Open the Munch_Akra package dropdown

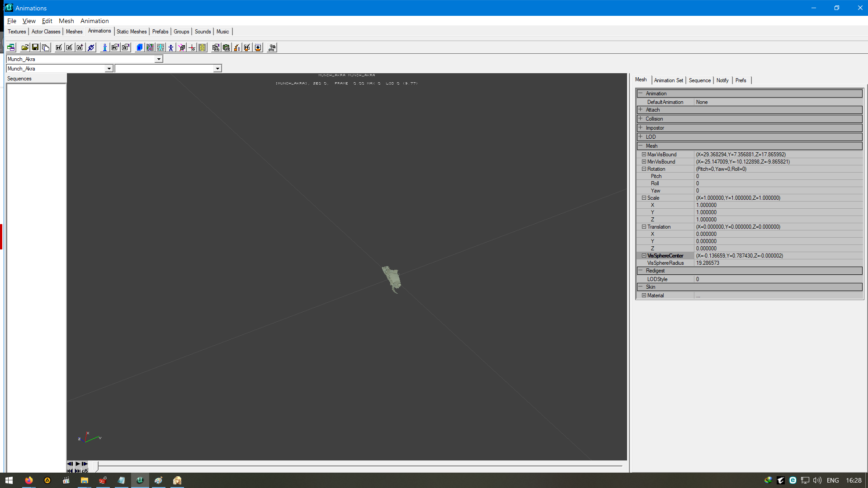point(159,59)
